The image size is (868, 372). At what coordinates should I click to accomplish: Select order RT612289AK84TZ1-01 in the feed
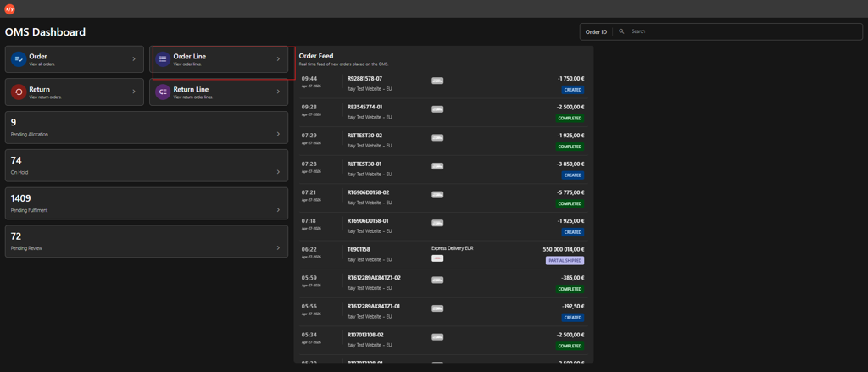[x=374, y=306]
